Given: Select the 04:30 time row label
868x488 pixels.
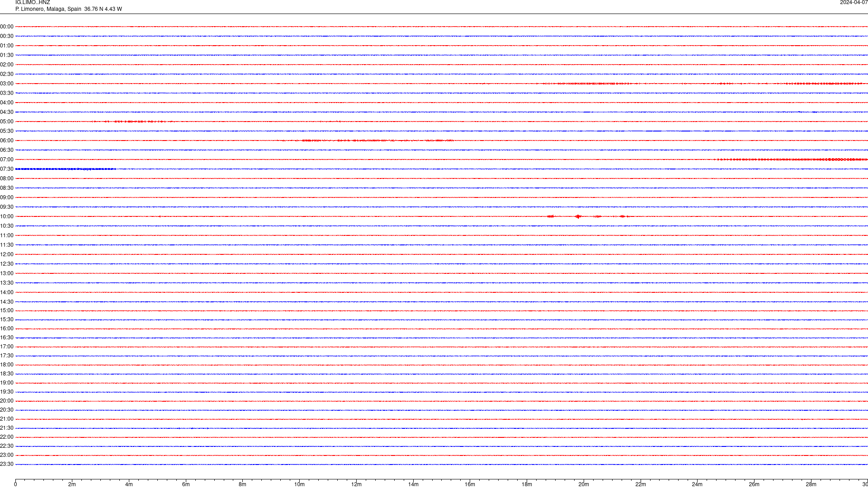Looking at the screenshot, I should pyautogui.click(x=7, y=112).
